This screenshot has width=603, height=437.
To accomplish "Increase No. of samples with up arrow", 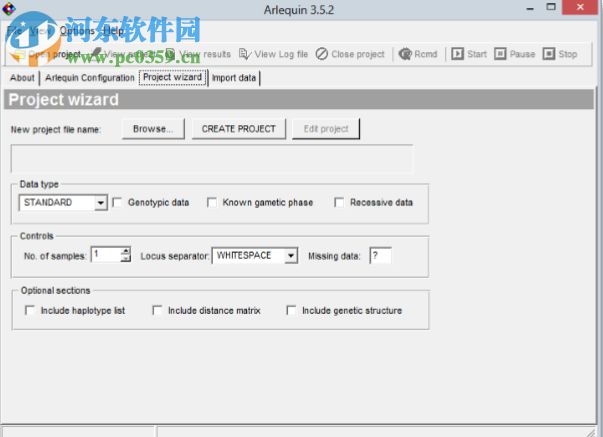I will pyautogui.click(x=125, y=251).
